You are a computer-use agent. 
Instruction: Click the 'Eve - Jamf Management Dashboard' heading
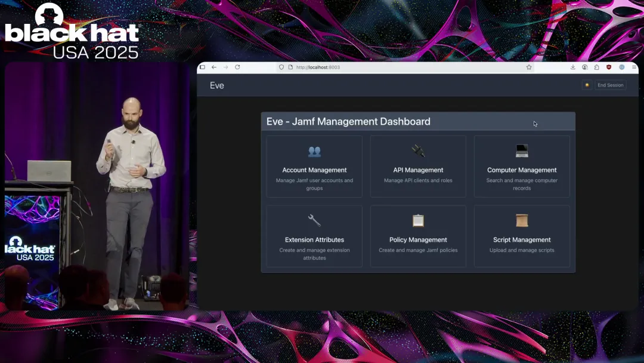pyautogui.click(x=348, y=122)
